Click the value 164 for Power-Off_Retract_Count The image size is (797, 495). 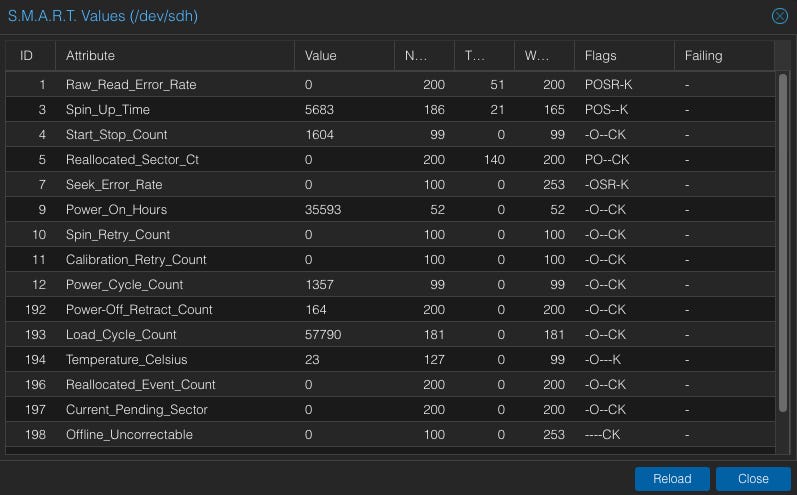pyautogui.click(x=316, y=310)
